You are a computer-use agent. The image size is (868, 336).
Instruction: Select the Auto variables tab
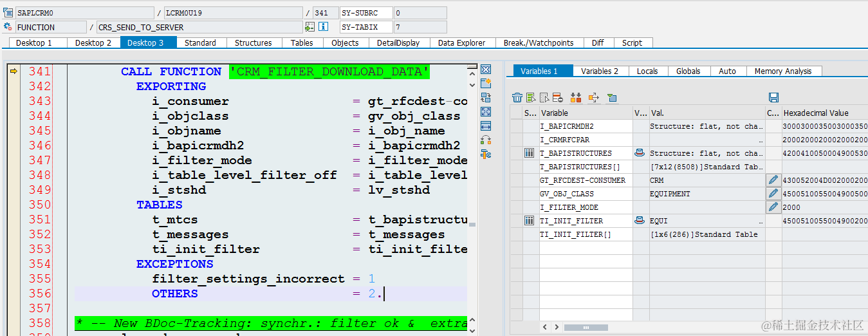(727, 71)
